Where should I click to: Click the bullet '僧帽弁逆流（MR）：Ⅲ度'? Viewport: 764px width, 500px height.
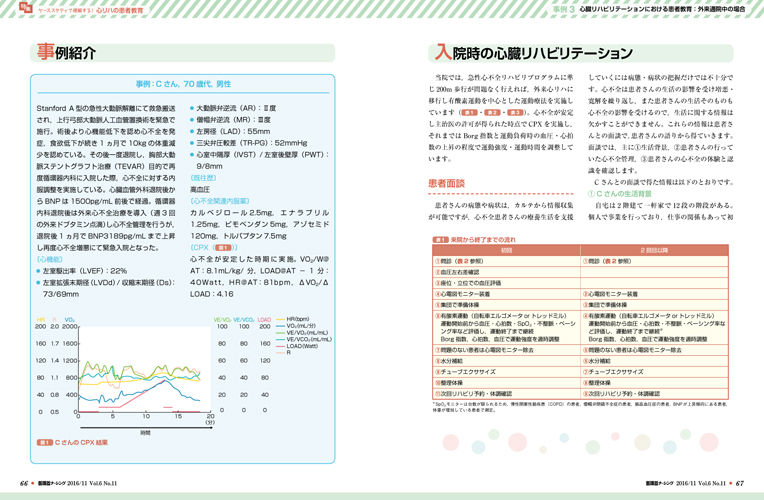[230, 120]
